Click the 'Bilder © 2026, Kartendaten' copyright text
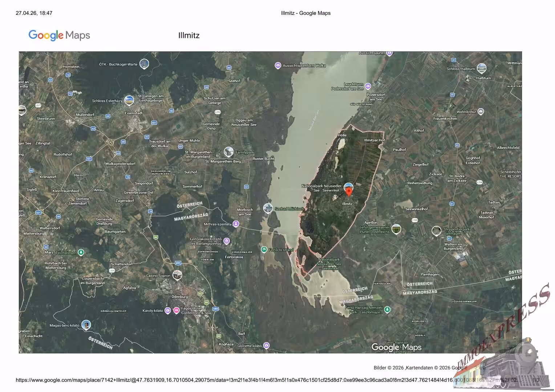 pos(420,368)
